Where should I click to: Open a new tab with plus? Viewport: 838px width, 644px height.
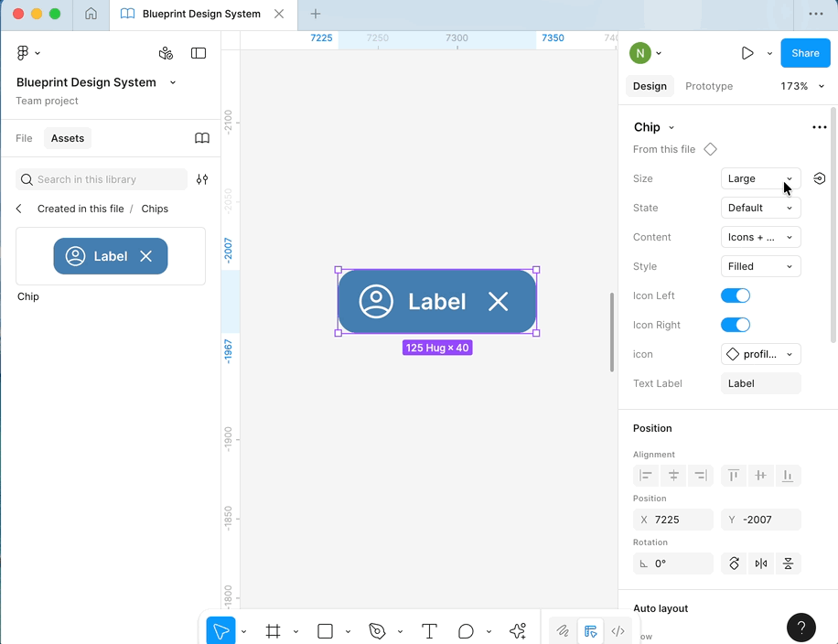click(316, 14)
